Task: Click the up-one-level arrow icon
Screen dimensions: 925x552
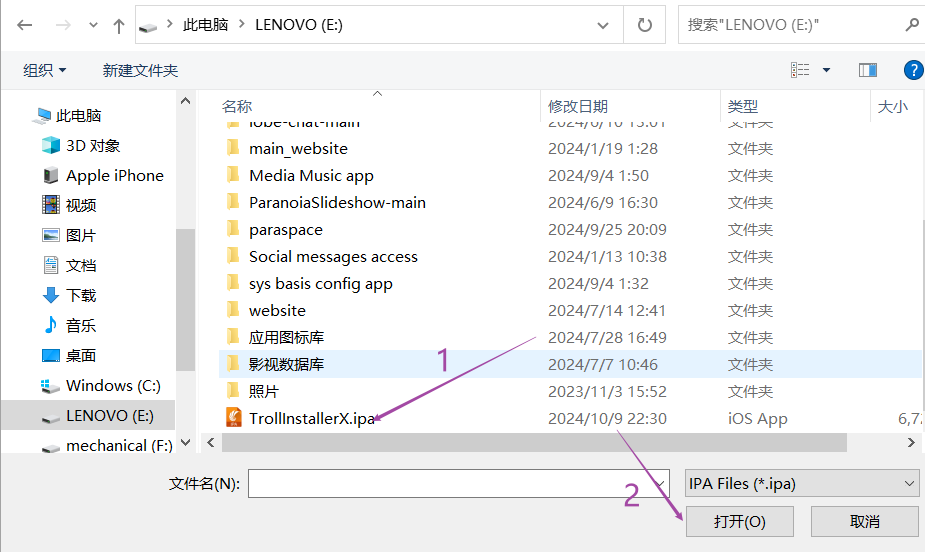Action: coord(119,25)
